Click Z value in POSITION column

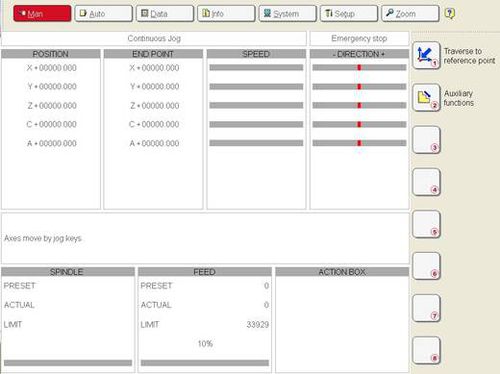pos(52,106)
